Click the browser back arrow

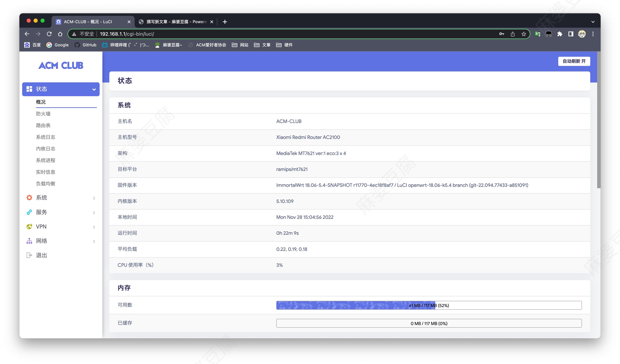pos(27,34)
